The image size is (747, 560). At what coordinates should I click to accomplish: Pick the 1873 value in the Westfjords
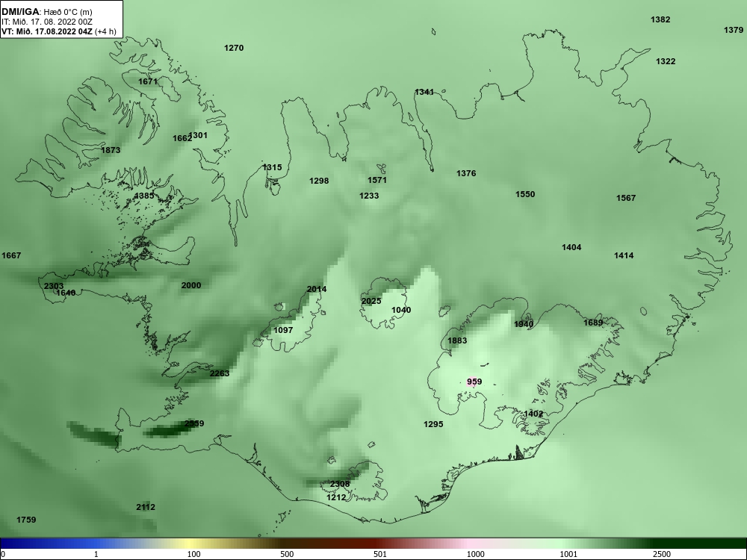pos(111,151)
